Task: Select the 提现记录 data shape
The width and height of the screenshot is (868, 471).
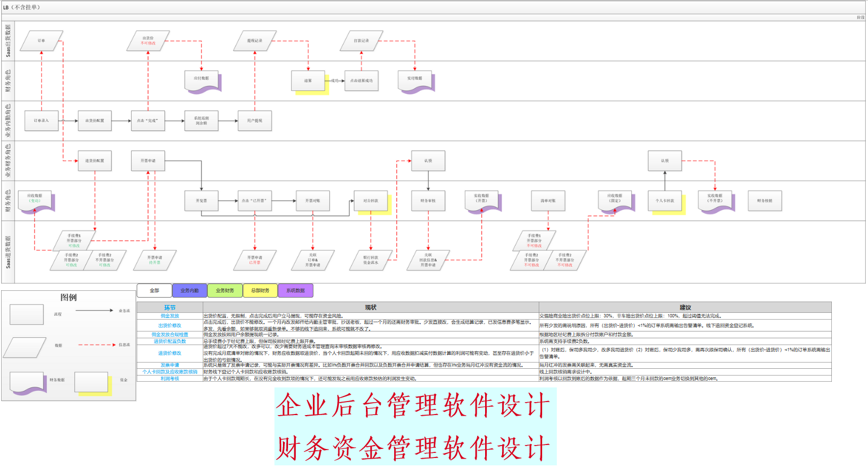Action: tap(255, 41)
